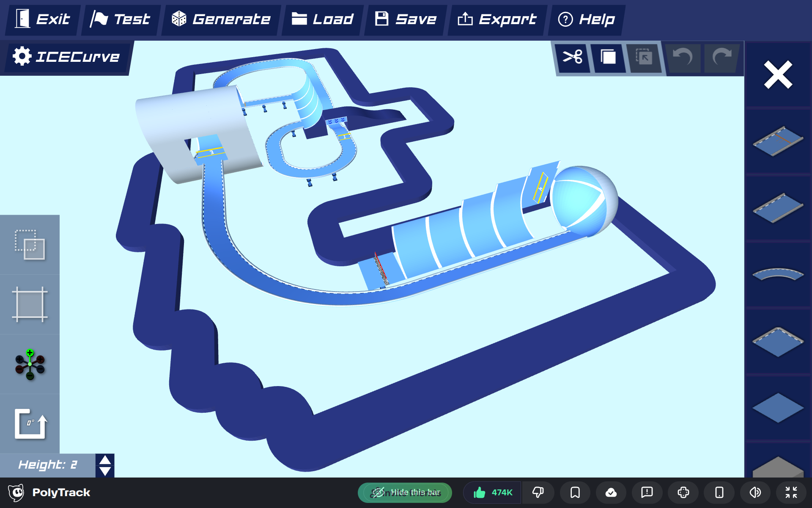Click the cloud save icon

(611, 493)
